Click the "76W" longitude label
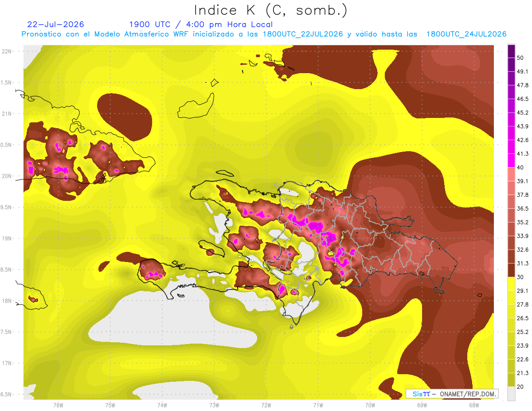 click(x=58, y=405)
